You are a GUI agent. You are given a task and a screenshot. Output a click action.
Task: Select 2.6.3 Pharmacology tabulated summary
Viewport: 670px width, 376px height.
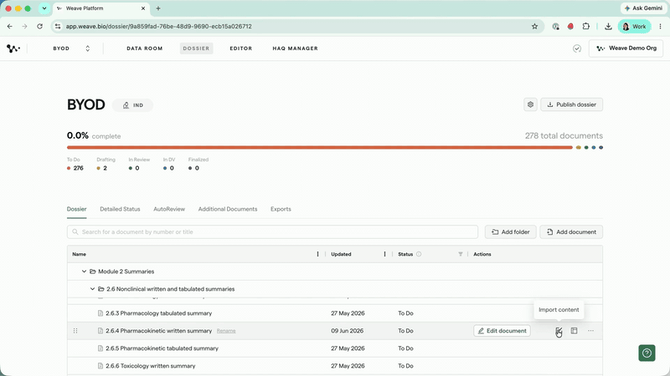(x=159, y=313)
